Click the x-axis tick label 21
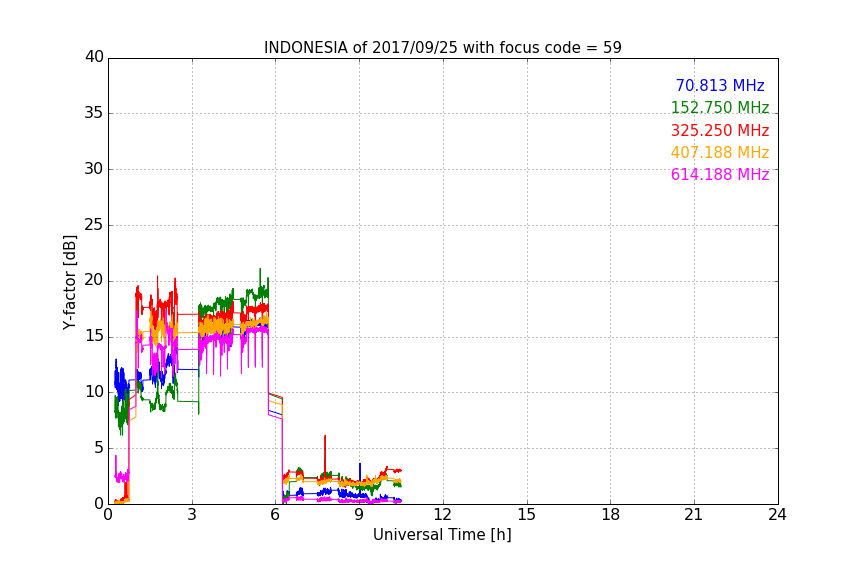The image size is (864, 576). 694,515
